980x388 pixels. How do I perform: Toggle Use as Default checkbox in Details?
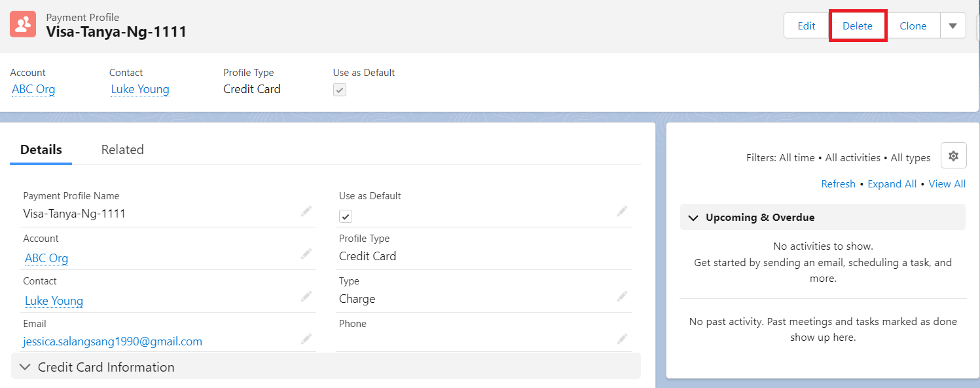tap(346, 216)
